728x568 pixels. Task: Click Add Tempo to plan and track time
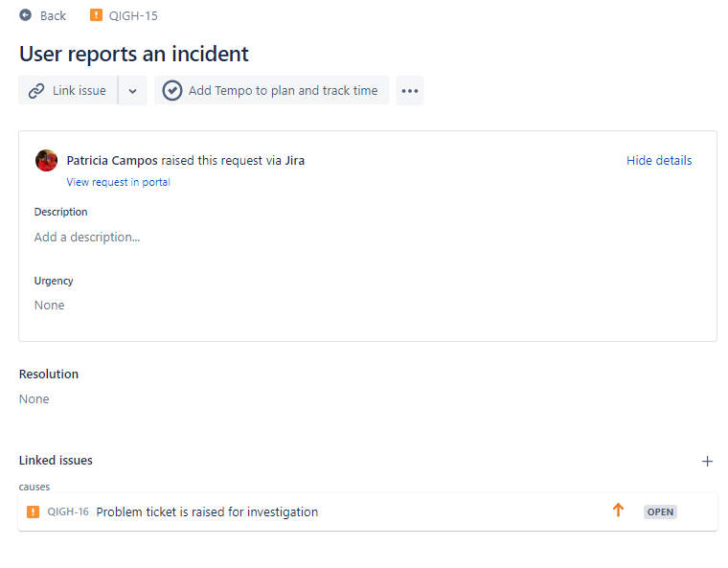[x=272, y=91]
